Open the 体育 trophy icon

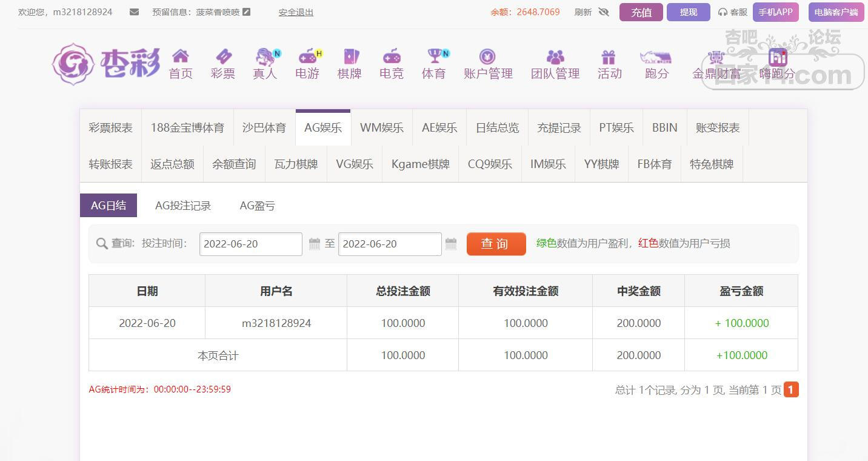click(435, 56)
